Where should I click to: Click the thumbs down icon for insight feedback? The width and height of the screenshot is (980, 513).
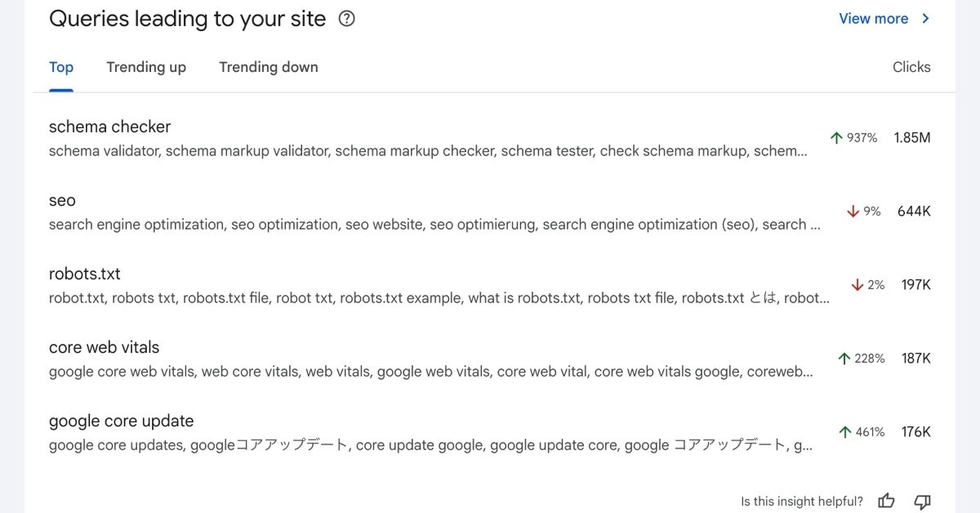click(922, 500)
